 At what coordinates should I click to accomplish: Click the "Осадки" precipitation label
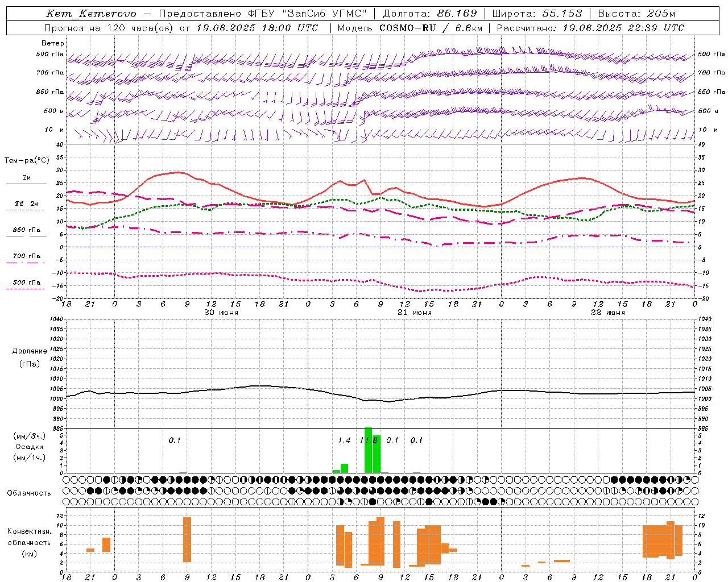29,447
